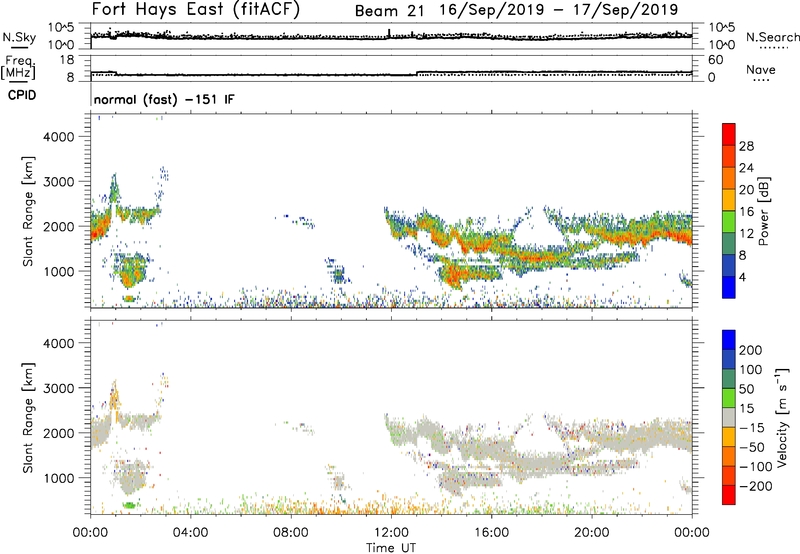800x554 pixels.
Task: Click the '12:00' time tick label
Action: (x=391, y=533)
